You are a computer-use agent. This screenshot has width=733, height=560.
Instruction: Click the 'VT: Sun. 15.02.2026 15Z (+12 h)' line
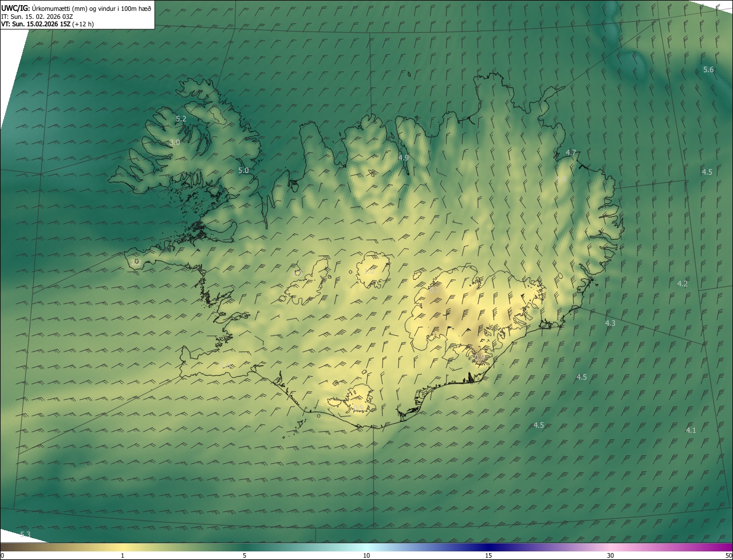tap(48, 24)
